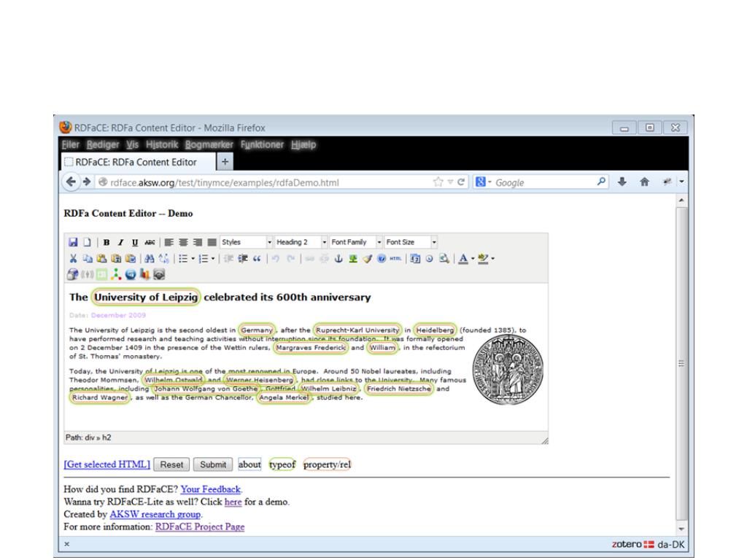Viewport: 747px width, 560px height.
Task: Apply text color with A button
Action: coord(463,259)
